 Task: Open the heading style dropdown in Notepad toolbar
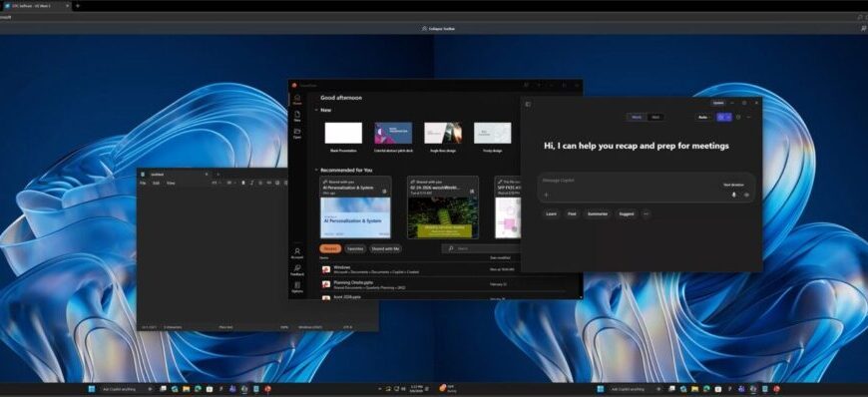click(216, 183)
